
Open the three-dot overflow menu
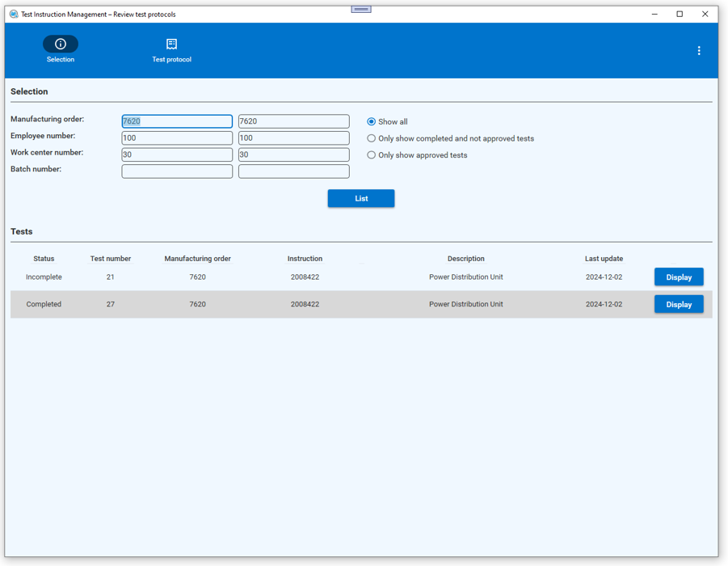click(699, 51)
